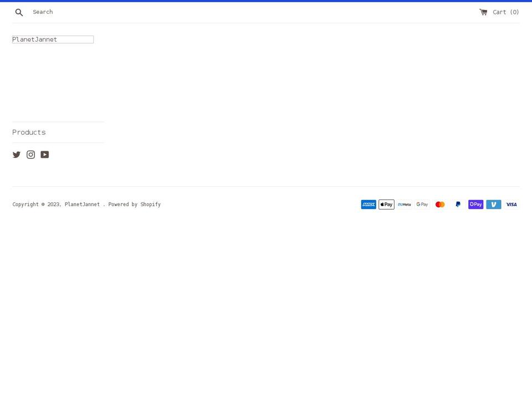Click the search magnifier icon
Screen dimensions: 532x399
(x=19, y=13)
